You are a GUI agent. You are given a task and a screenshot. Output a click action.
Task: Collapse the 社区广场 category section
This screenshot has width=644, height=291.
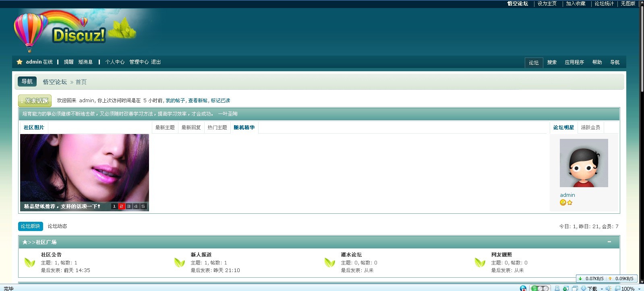click(x=609, y=242)
